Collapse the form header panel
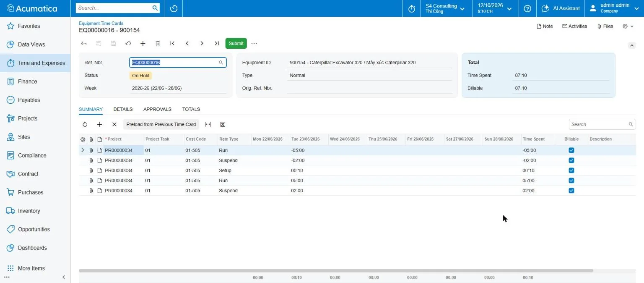644x283 pixels. (x=631, y=45)
